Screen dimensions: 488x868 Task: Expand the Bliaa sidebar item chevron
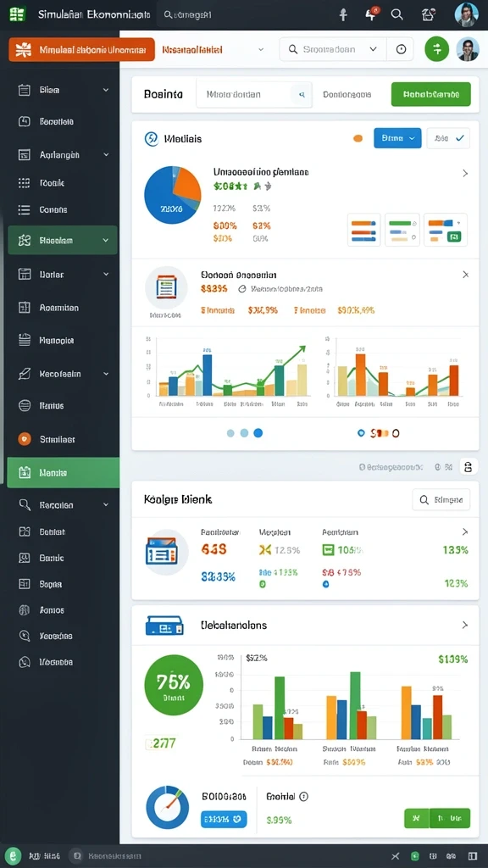106,90
